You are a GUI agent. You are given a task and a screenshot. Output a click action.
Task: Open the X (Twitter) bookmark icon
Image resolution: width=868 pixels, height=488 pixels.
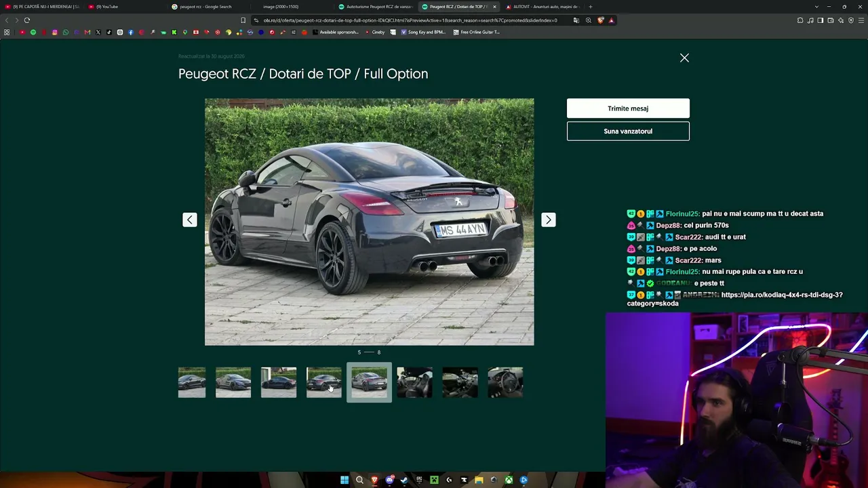(98, 33)
